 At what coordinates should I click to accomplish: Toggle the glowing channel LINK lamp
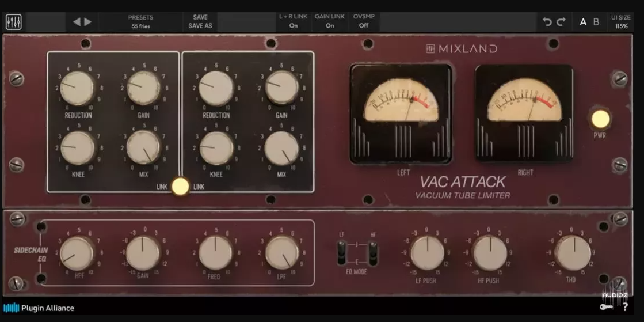pyautogui.click(x=180, y=186)
